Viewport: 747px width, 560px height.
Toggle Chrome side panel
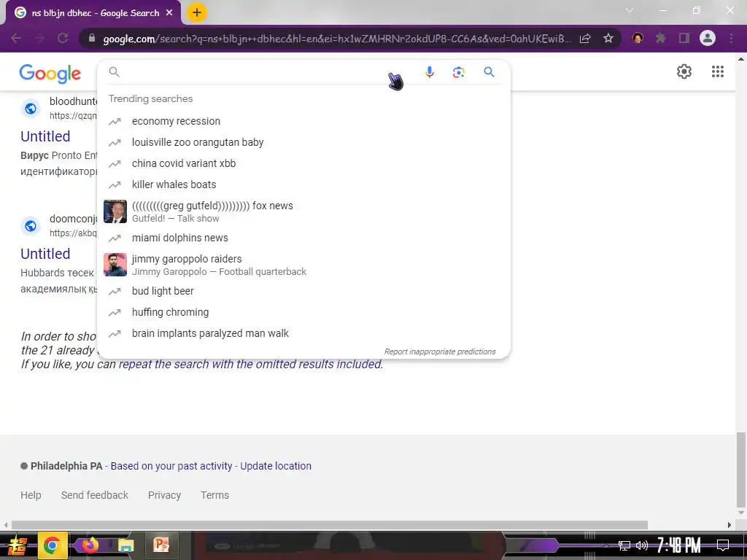[x=684, y=38]
